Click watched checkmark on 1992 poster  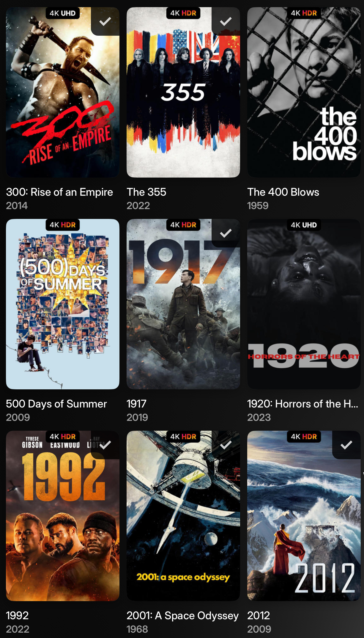point(105,445)
